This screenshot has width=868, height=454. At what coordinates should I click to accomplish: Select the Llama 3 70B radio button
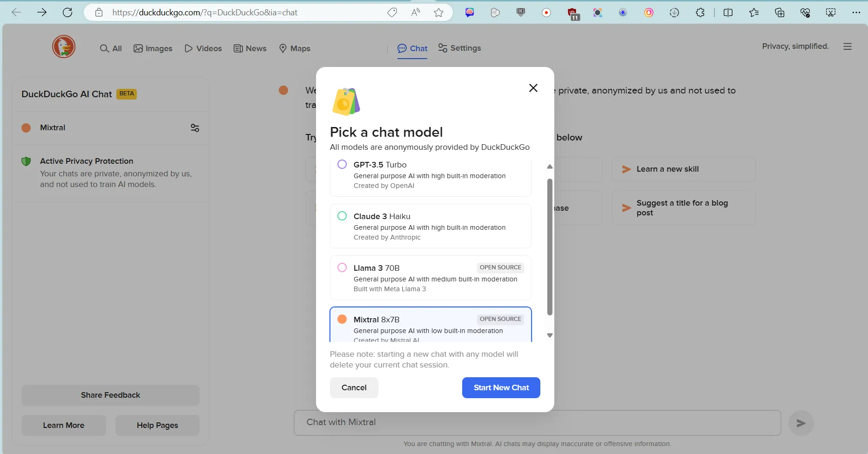pos(342,267)
